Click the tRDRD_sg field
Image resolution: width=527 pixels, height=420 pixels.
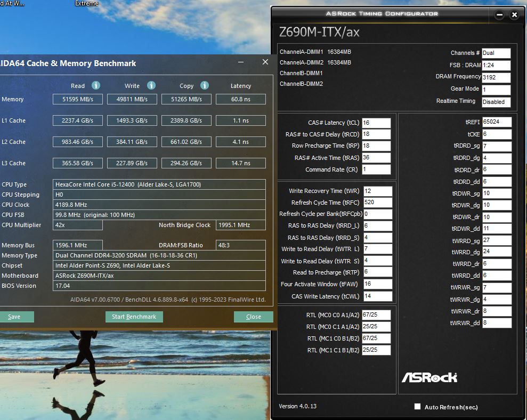pos(497,146)
